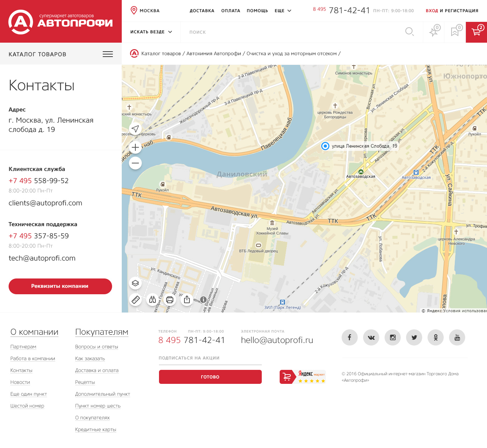Click Автохимия Автопрофи breadcrumb link
Viewport: 487px width, 448px height.
[214, 53]
